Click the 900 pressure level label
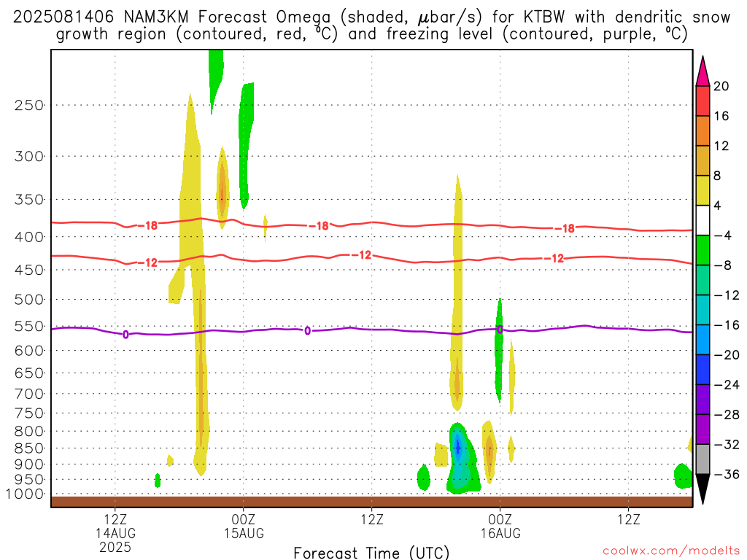The height and width of the screenshot is (560, 747). pos(29,464)
